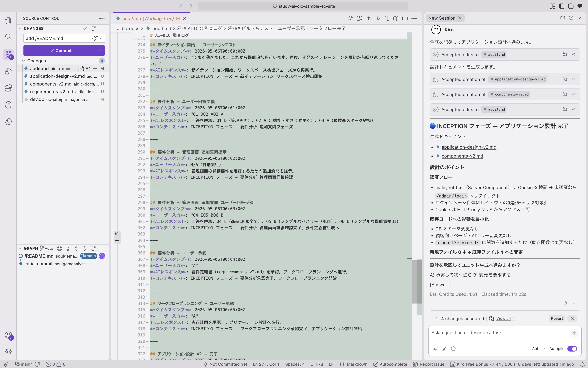Open the Auto model dropdown in chat
Screen dimensions: 588x368
tap(538, 349)
